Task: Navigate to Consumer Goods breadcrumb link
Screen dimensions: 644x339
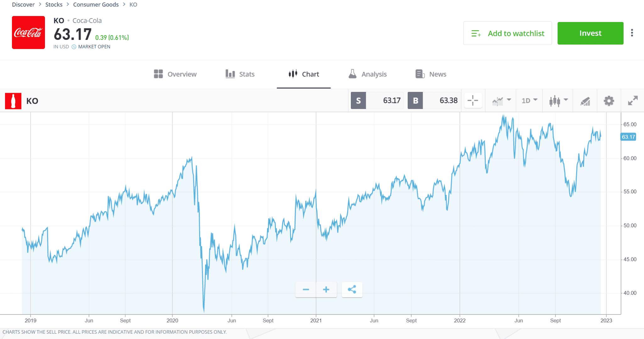Action: tap(96, 4)
